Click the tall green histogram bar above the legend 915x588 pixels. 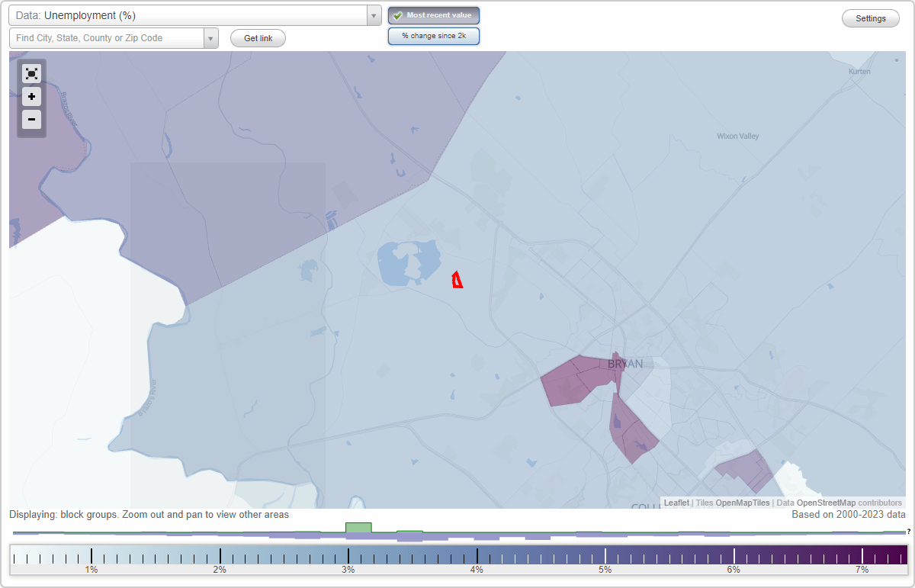358,529
